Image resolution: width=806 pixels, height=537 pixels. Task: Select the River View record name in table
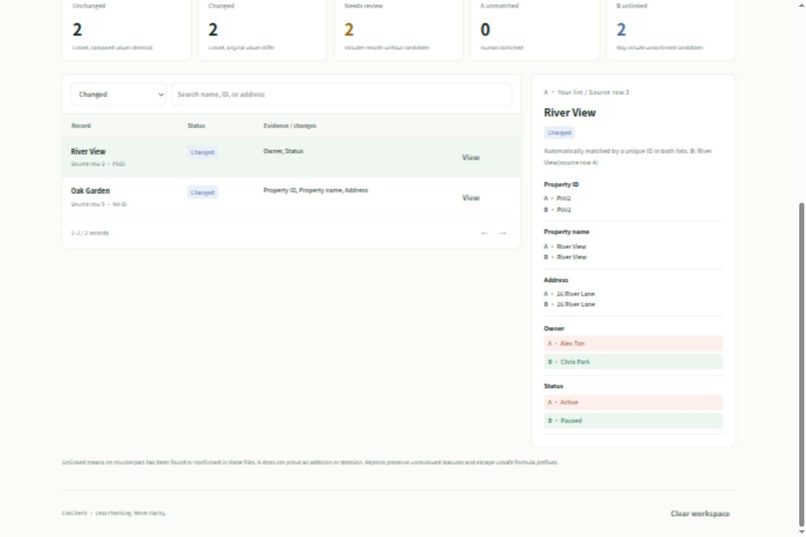click(x=88, y=152)
